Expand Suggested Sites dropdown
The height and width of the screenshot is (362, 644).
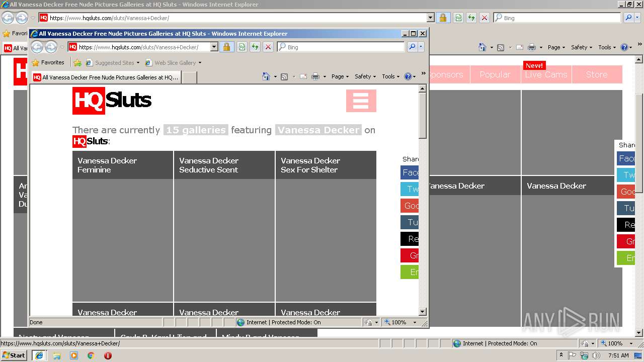click(138, 63)
